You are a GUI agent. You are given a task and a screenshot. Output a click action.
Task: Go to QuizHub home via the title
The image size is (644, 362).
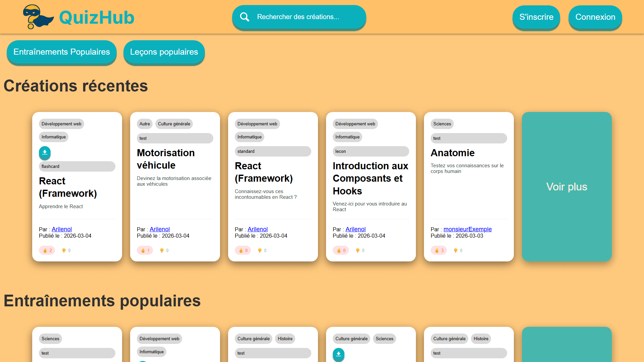coord(97,17)
